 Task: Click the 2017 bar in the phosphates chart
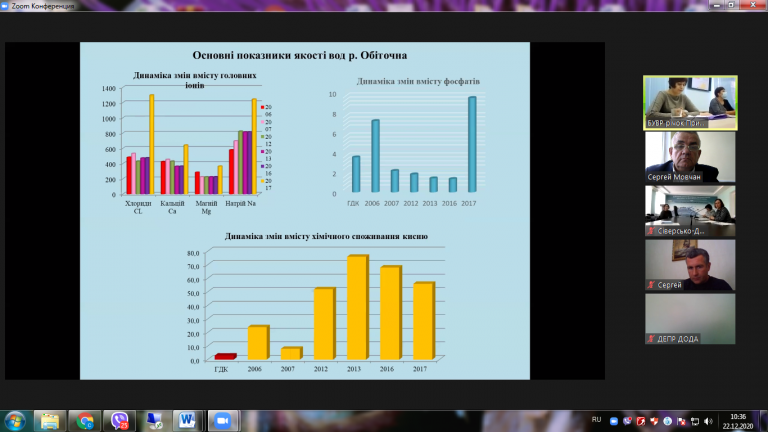(x=472, y=144)
